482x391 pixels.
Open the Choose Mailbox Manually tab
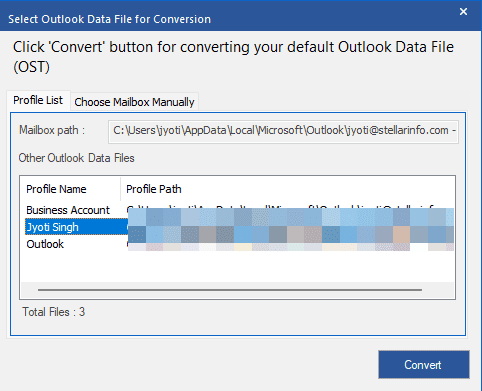134,102
